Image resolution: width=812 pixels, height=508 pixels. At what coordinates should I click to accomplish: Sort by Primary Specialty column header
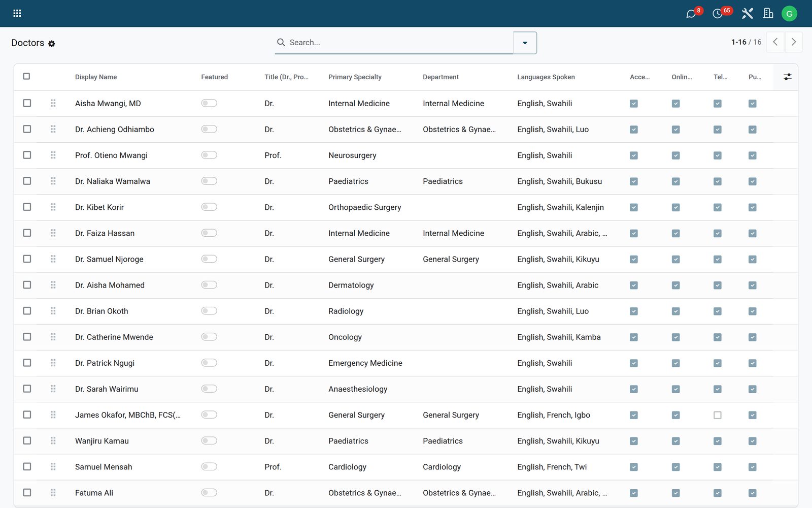pyautogui.click(x=355, y=77)
